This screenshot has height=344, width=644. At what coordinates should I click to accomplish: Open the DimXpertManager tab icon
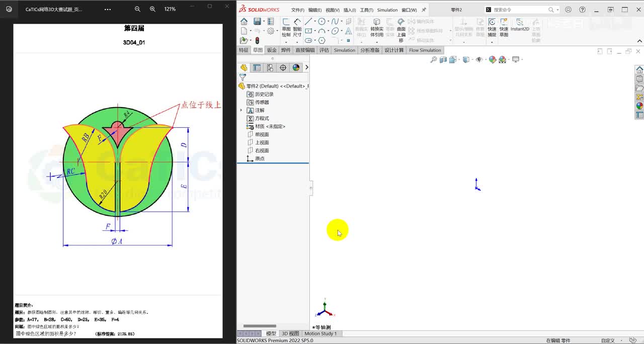click(283, 67)
